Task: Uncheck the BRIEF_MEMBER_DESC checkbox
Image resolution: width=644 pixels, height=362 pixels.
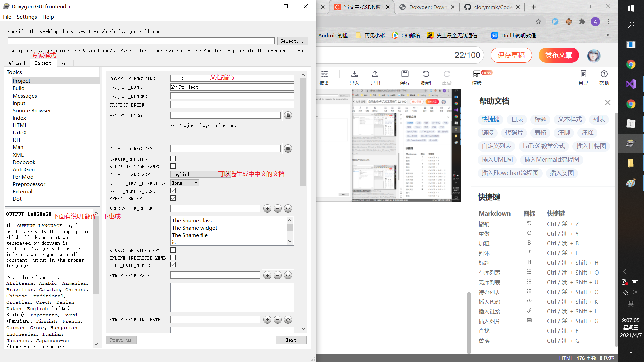Action: 173,191
